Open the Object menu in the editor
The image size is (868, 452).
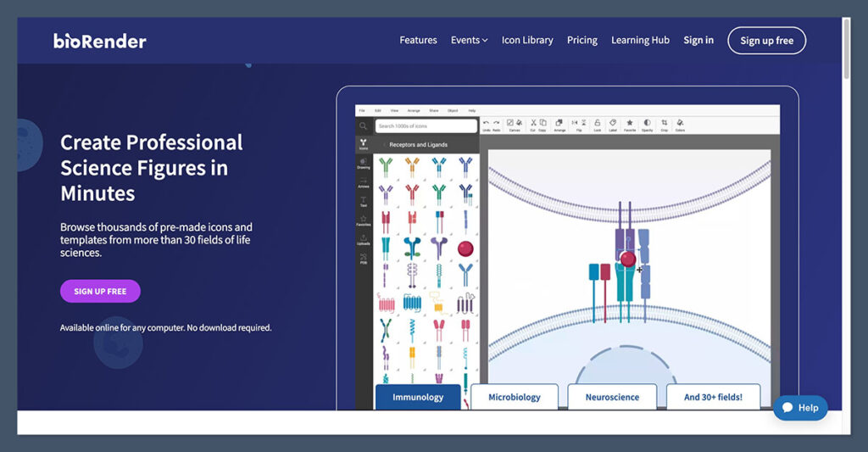453,111
